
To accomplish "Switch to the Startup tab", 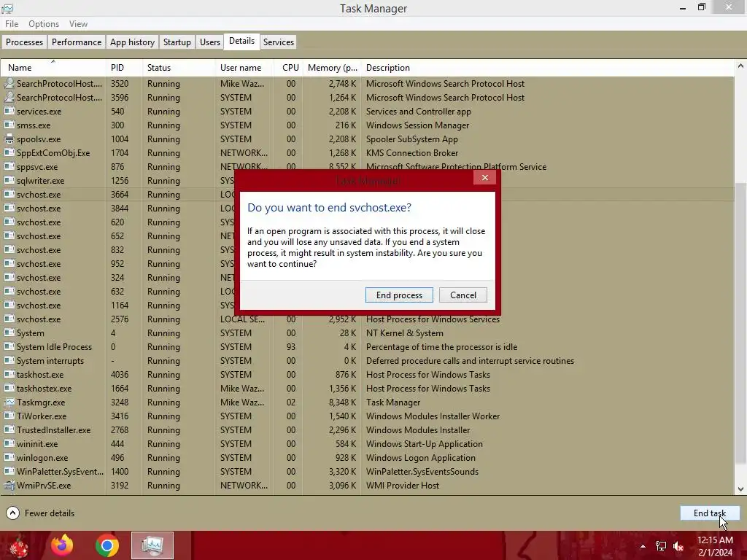I will (177, 42).
